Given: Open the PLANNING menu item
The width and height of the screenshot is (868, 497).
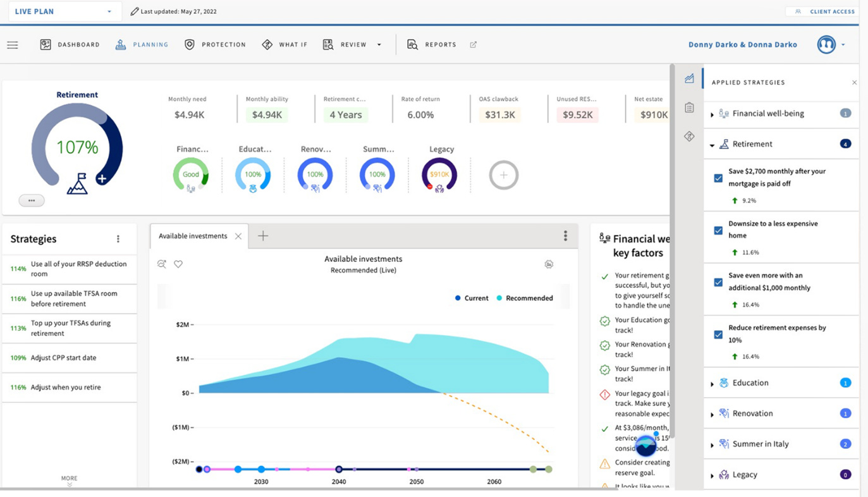Looking at the screenshot, I should tap(142, 44).
